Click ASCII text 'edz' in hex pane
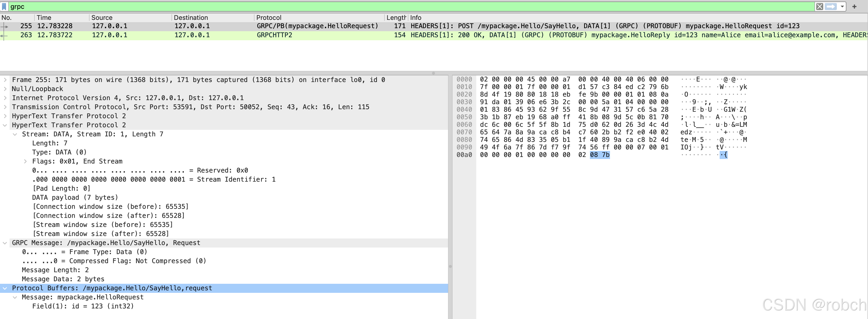 (x=686, y=132)
